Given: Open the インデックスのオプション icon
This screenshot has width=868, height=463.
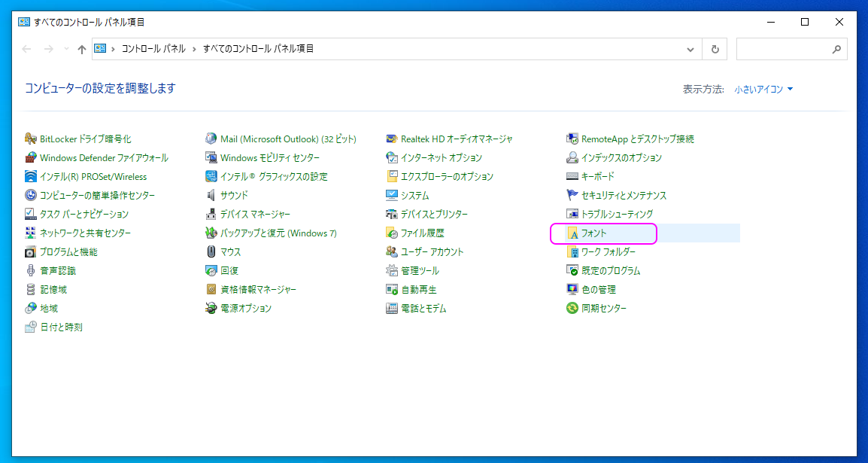Looking at the screenshot, I should (572, 157).
